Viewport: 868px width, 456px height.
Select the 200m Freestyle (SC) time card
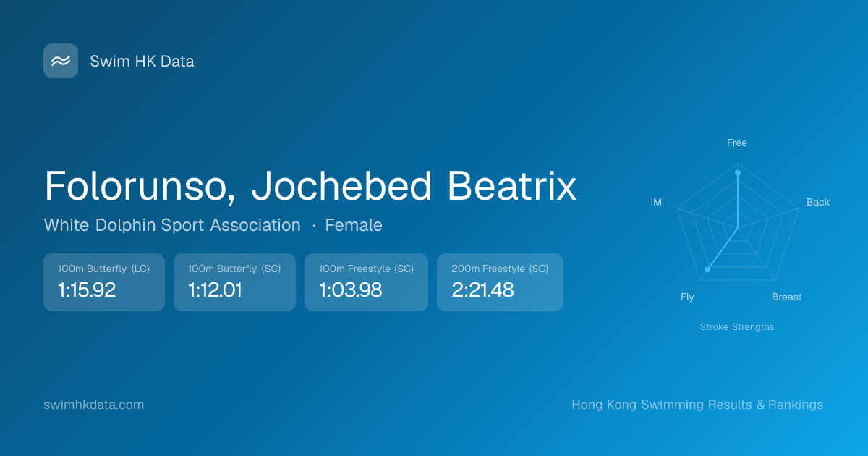coord(500,282)
